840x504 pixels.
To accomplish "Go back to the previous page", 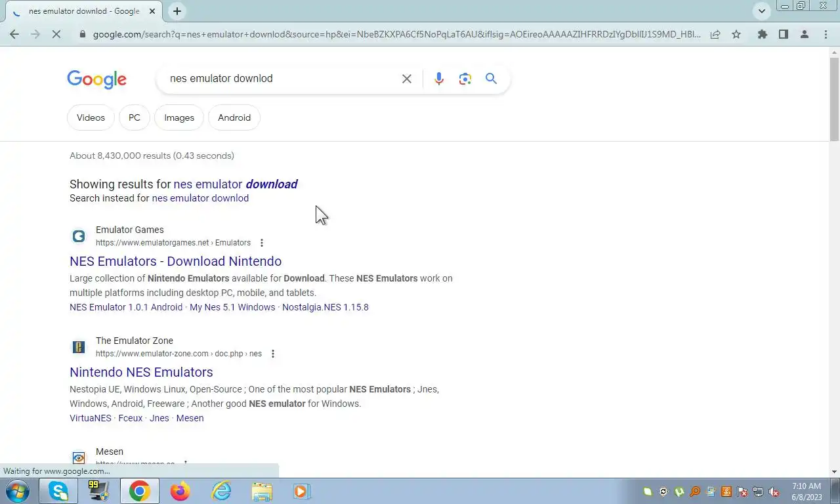I will tap(14, 34).
